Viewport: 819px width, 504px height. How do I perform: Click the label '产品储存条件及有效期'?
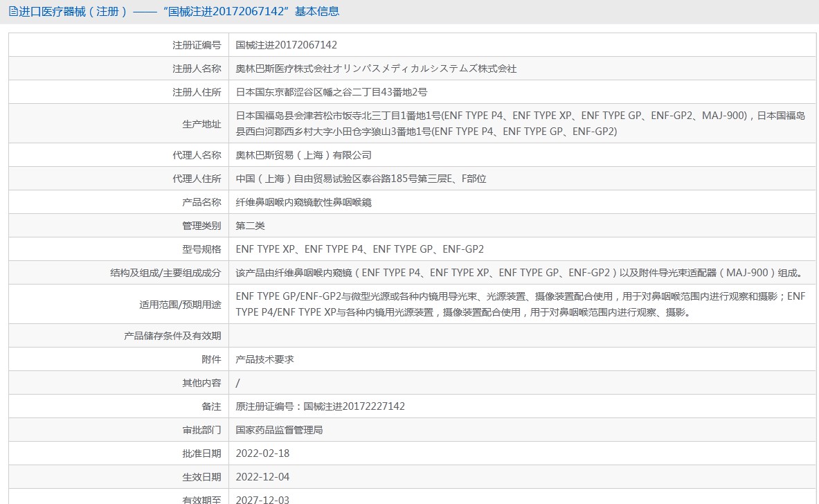(172, 336)
